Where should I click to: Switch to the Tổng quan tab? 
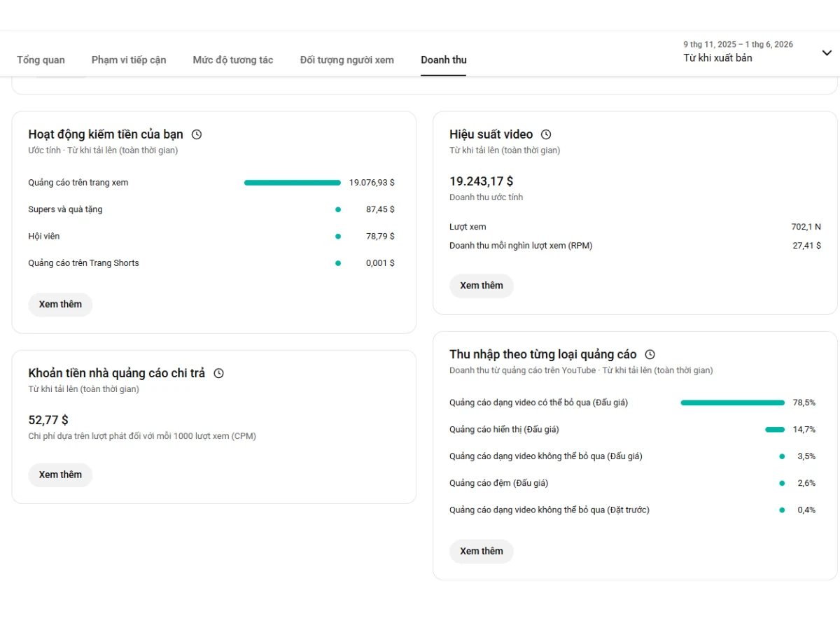pyautogui.click(x=41, y=59)
